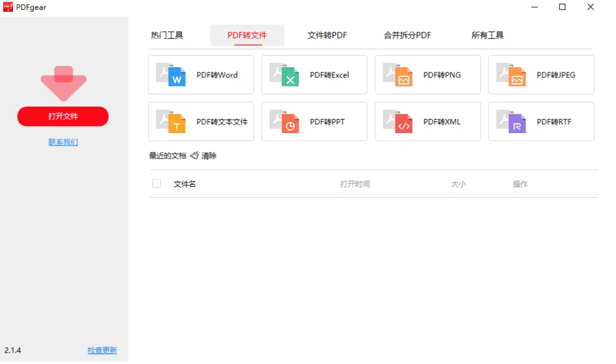This screenshot has width=616, height=364.
Task: Click the PDF转RTF label text
Action: 554,122
